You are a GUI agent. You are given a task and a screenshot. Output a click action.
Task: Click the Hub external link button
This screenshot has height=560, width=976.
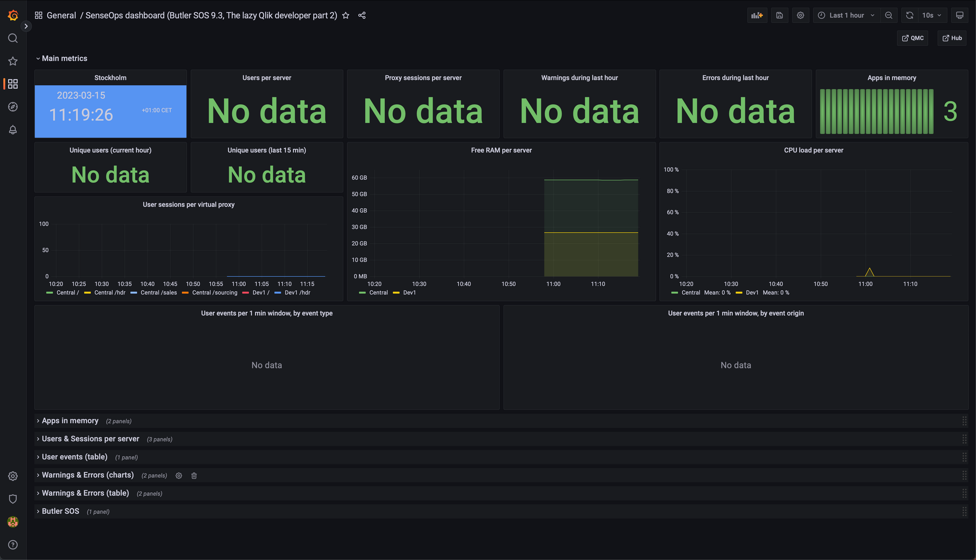[952, 38]
